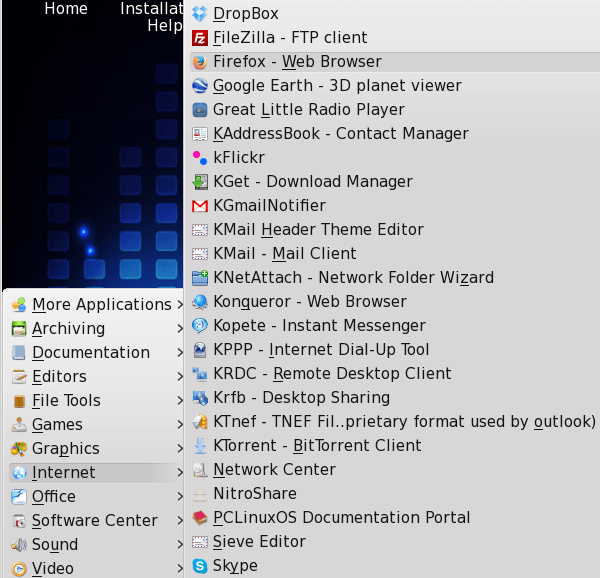Open the Archiving menu category
600x578 pixels.
96,329
